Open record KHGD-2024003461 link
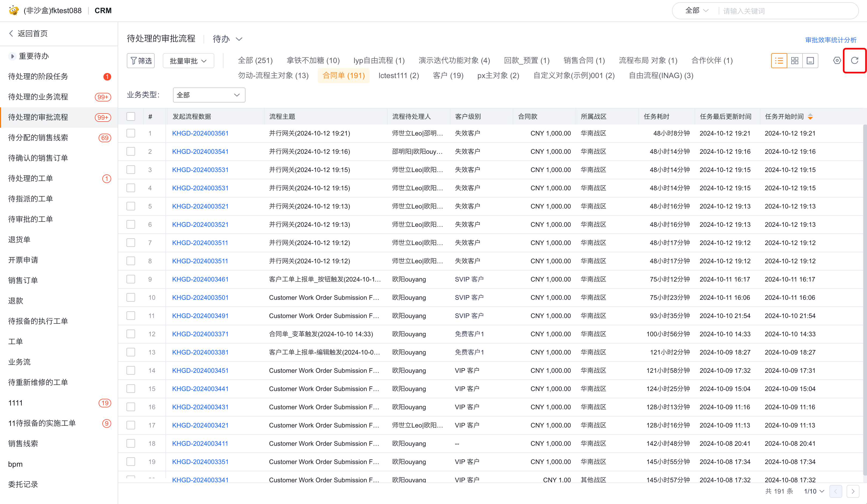Image resolution: width=867 pixels, height=504 pixels. coord(200,279)
